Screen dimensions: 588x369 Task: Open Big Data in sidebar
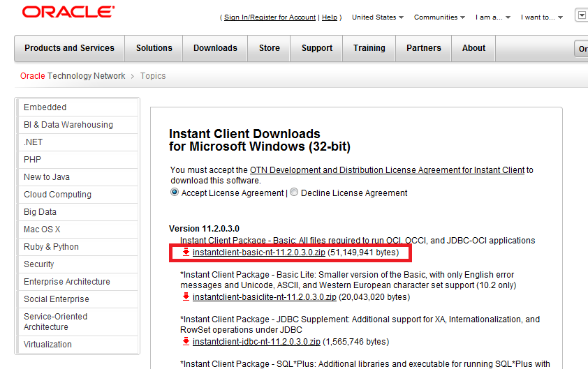click(78, 212)
